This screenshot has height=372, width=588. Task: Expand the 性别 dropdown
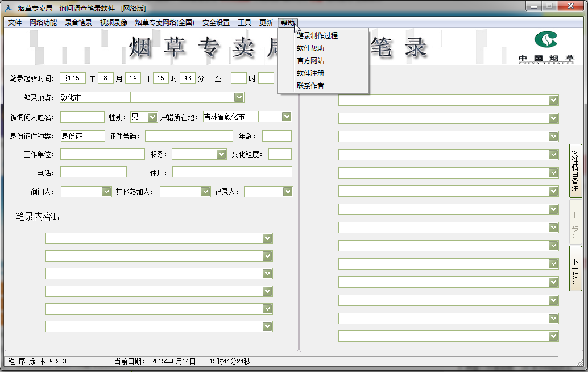pos(152,117)
